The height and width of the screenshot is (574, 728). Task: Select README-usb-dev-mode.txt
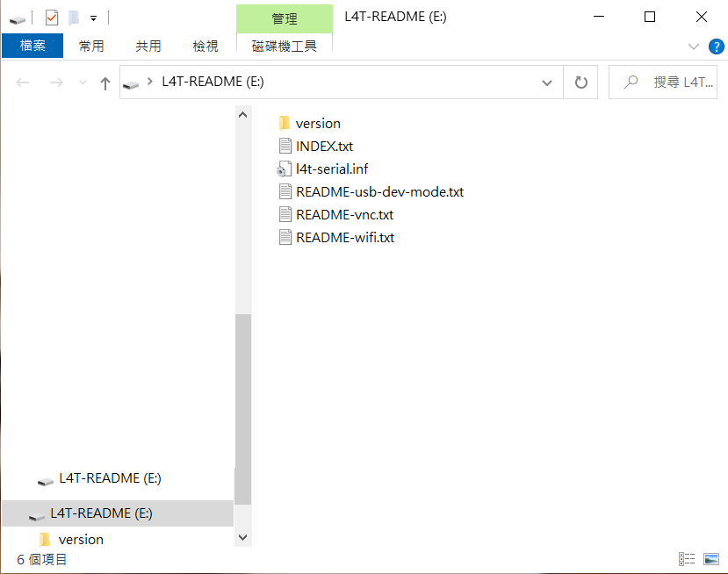pos(379,191)
